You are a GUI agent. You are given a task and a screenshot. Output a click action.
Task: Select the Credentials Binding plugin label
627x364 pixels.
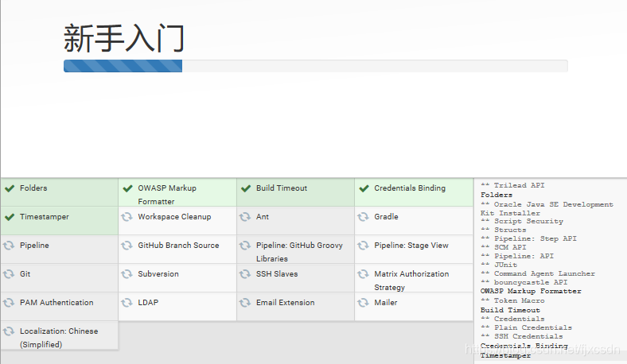pyautogui.click(x=410, y=188)
